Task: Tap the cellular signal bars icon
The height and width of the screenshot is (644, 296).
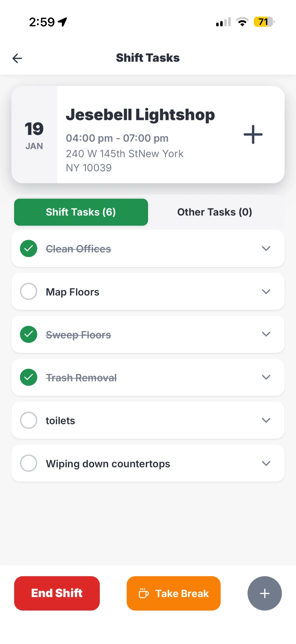Action: coord(223,22)
